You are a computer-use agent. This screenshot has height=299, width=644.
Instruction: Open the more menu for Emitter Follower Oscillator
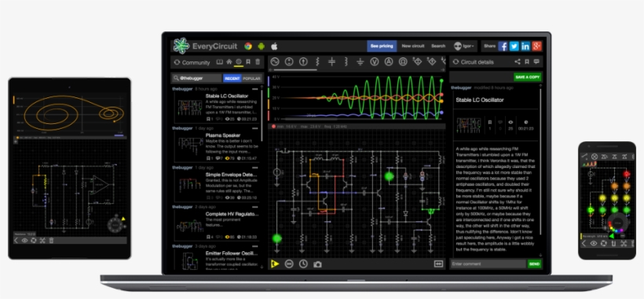pyautogui.click(x=255, y=246)
